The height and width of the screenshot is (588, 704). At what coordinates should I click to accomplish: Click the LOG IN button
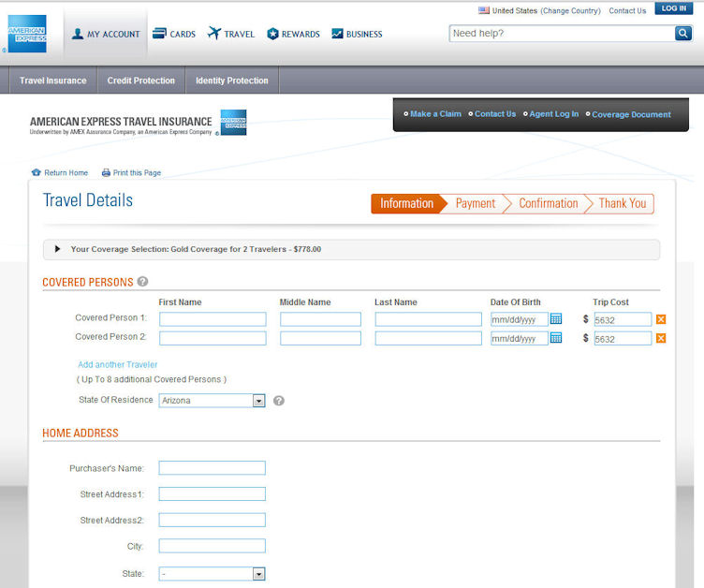coord(673,8)
